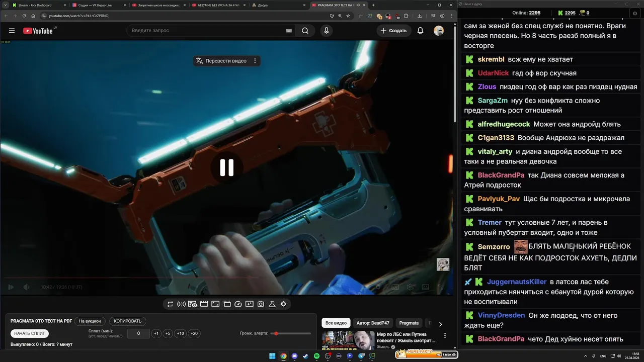This screenshot has height=362, width=644.
Task: Take a screenshot with the camera icon
Action: coord(261,304)
